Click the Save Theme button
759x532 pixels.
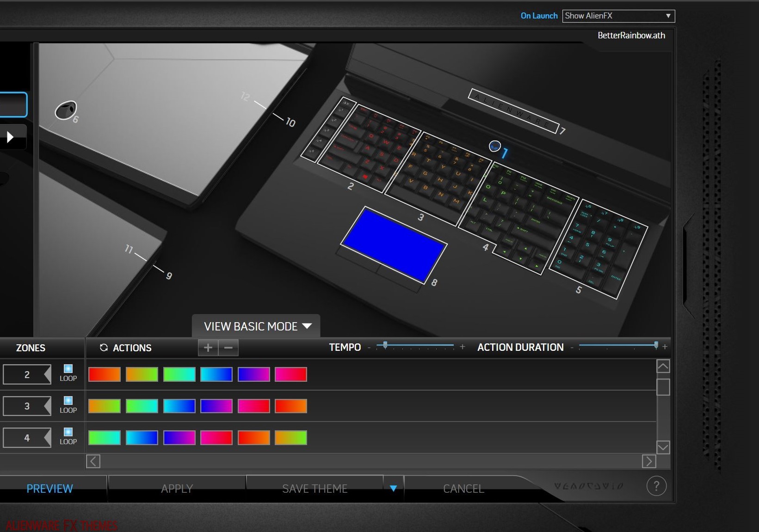point(315,489)
